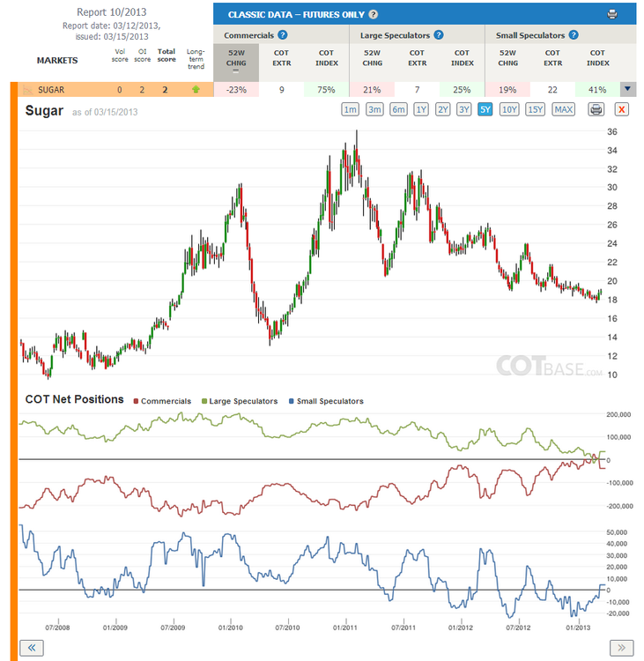The image size is (644, 661).
Task: Click the 41% Small Speculators index cell
Action: tap(597, 89)
